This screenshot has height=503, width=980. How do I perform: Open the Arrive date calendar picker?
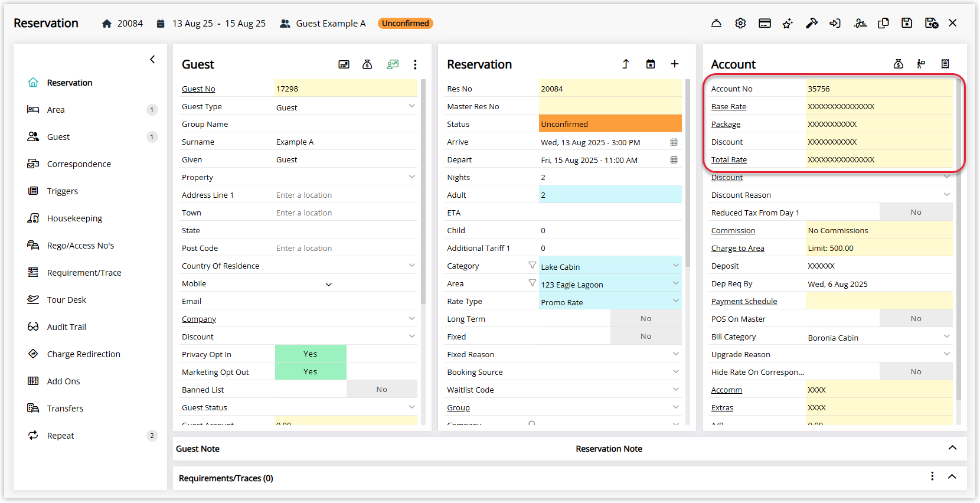[674, 142]
